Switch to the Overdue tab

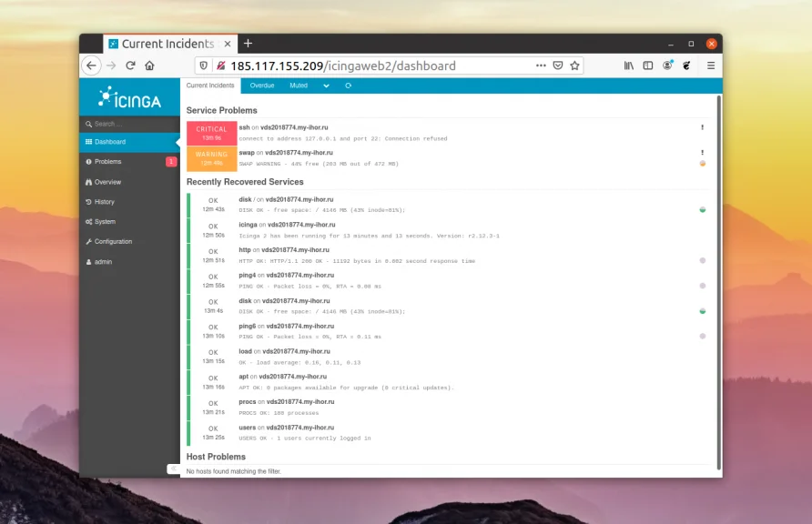click(x=261, y=85)
